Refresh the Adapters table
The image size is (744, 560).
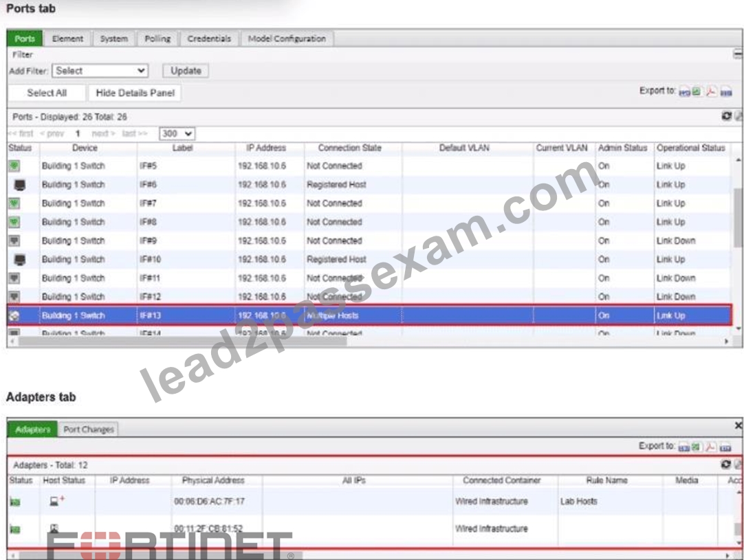pyautogui.click(x=725, y=464)
